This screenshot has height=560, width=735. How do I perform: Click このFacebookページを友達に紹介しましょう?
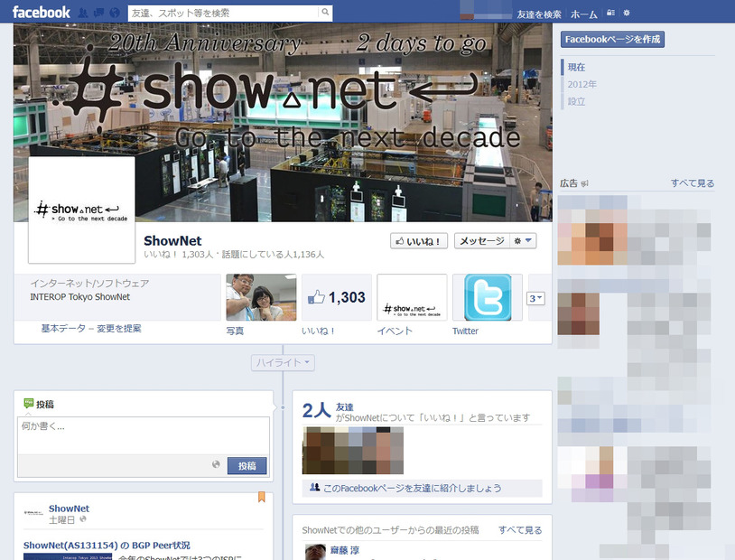(x=412, y=489)
